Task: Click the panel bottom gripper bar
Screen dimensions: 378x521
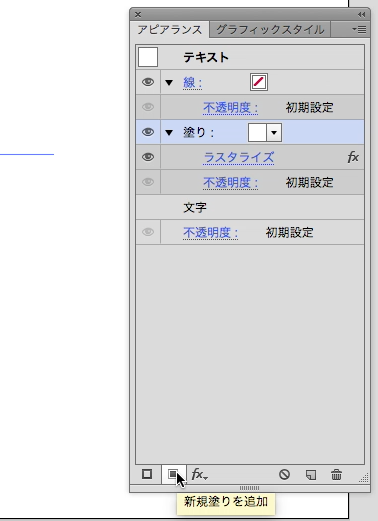Action: tap(250, 488)
